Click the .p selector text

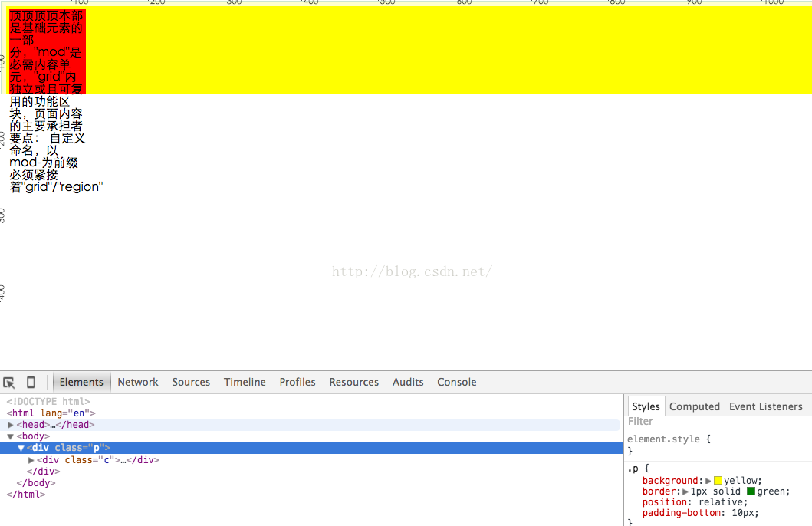pyautogui.click(x=633, y=468)
